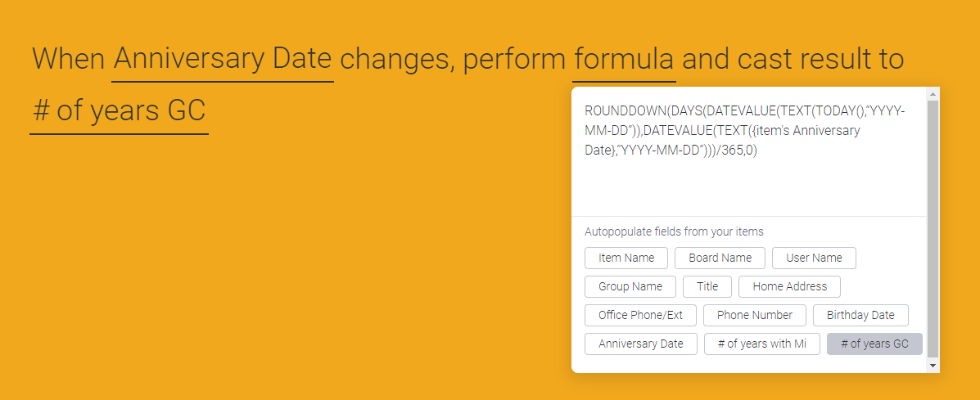Insert the Anniversary Date chip in the popup

click(x=640, y=344)
